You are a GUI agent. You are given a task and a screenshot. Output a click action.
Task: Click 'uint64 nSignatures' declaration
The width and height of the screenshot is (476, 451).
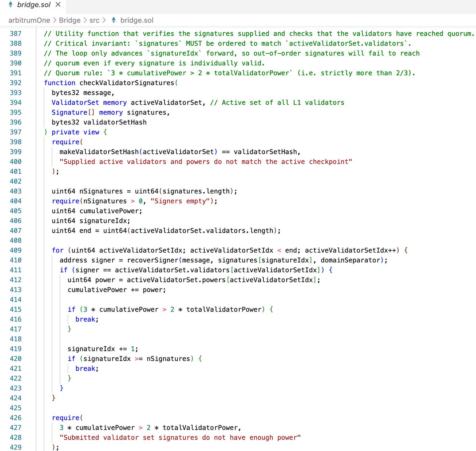coord(87,191)
